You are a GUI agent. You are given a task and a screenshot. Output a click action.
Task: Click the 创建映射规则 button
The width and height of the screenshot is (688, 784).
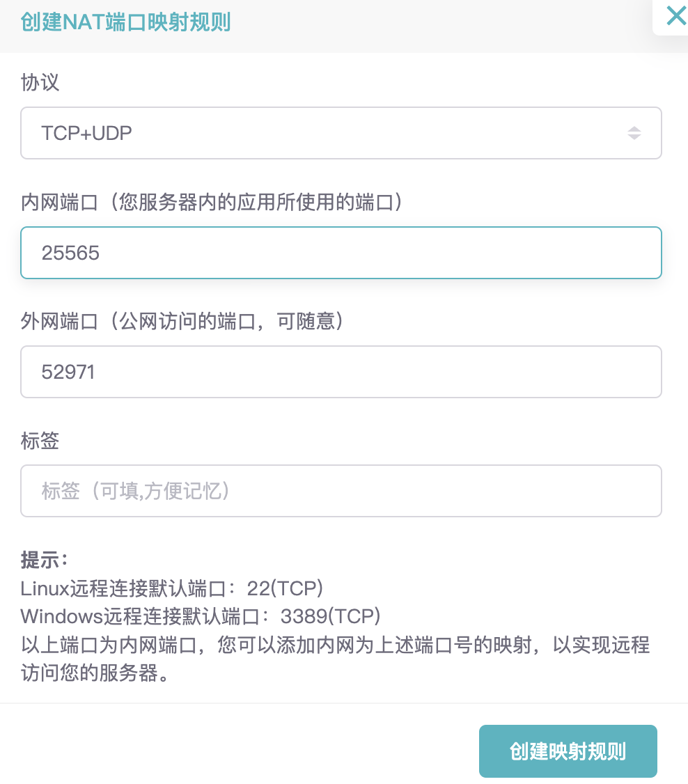click(568, 751)
